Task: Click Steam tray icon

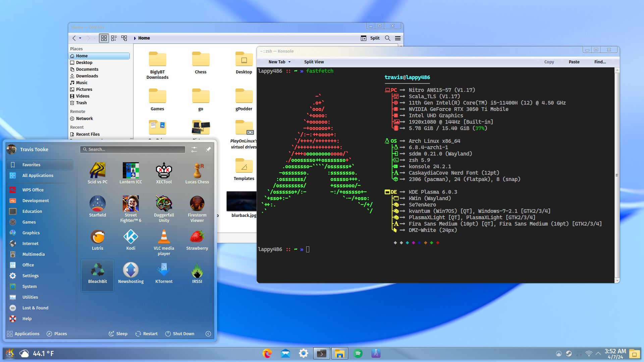Action: [569, 353]
